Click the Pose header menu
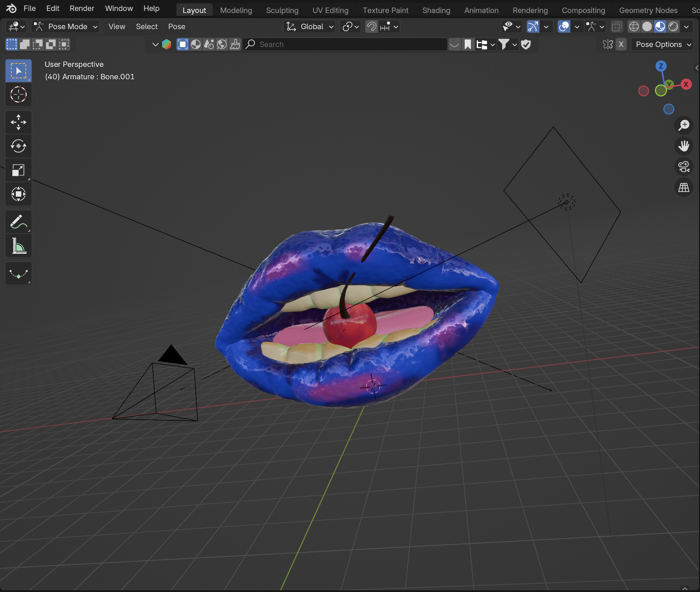 177,26
